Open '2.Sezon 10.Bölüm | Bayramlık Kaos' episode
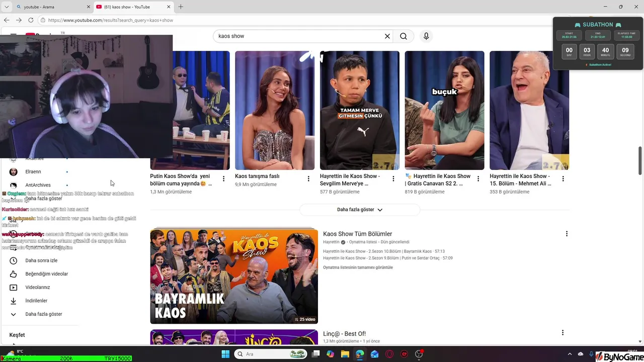The height and width of the screenshot is (362, 644). tap(384, 251)
